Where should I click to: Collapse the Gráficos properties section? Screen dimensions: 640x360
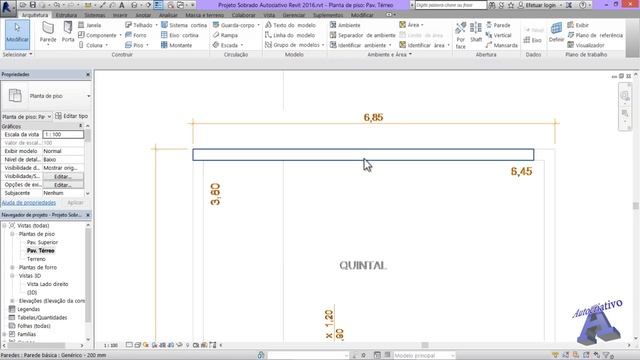80,126
